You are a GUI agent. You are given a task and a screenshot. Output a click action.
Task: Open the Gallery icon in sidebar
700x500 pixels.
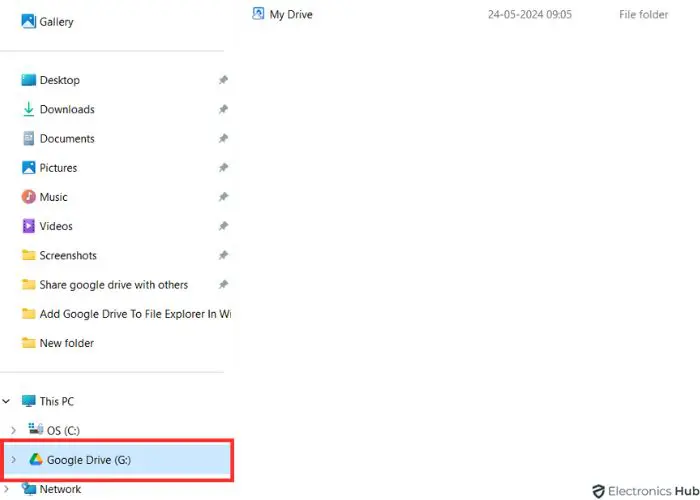(x=29, y=21)
